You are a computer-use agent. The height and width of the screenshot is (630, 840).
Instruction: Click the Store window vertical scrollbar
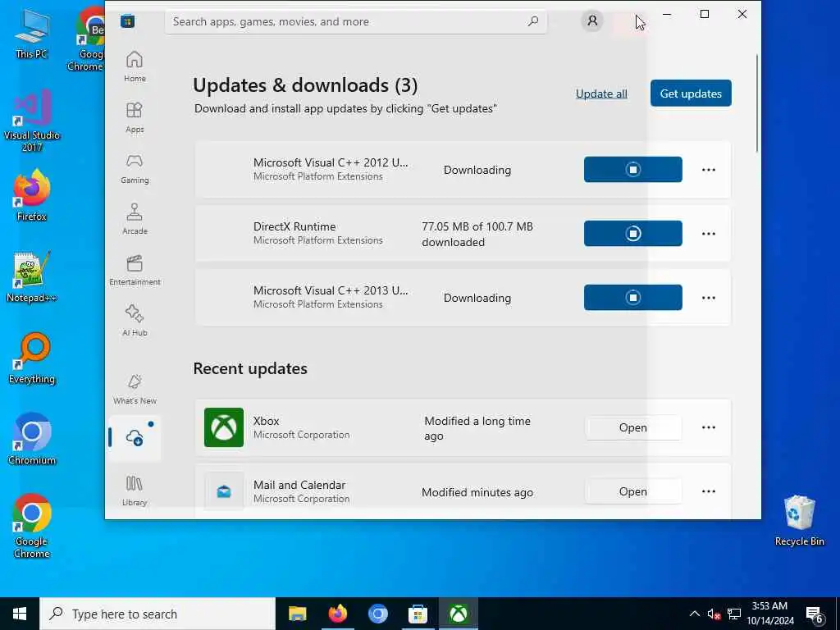pos(756,103)
